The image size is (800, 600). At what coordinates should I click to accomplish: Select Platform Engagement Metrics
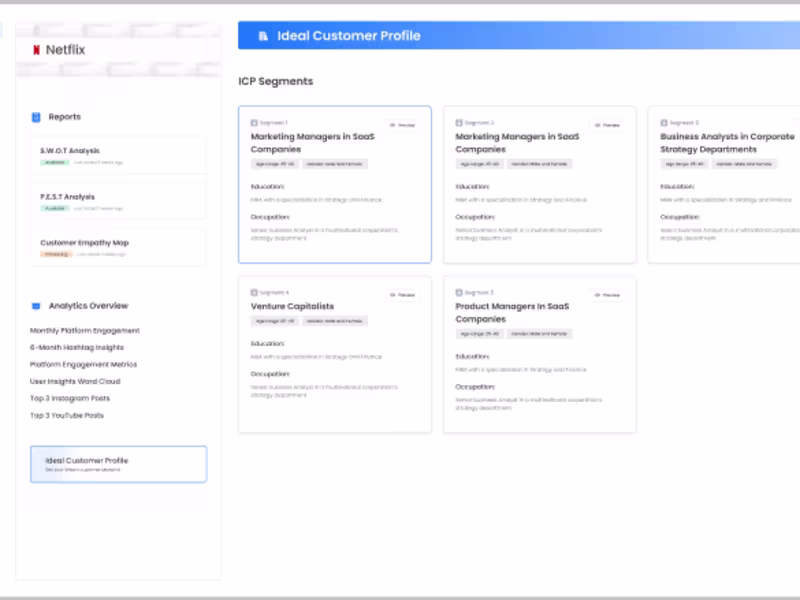(x=83, y=364)
